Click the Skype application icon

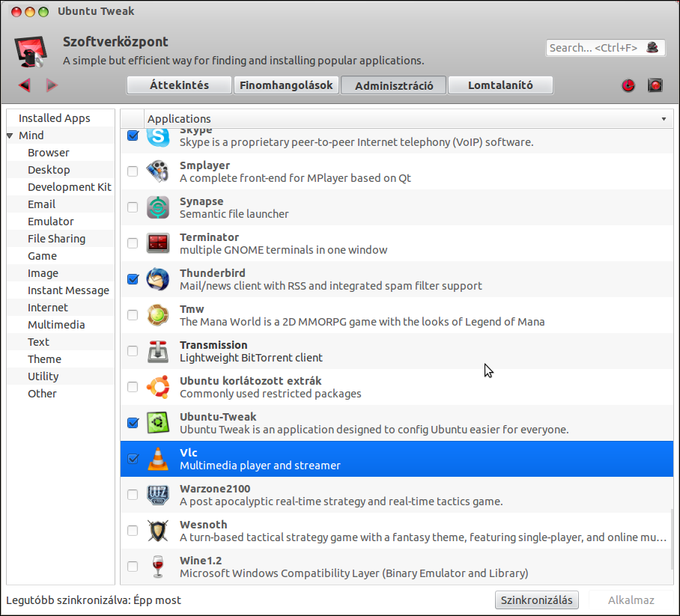coord(158,137)
